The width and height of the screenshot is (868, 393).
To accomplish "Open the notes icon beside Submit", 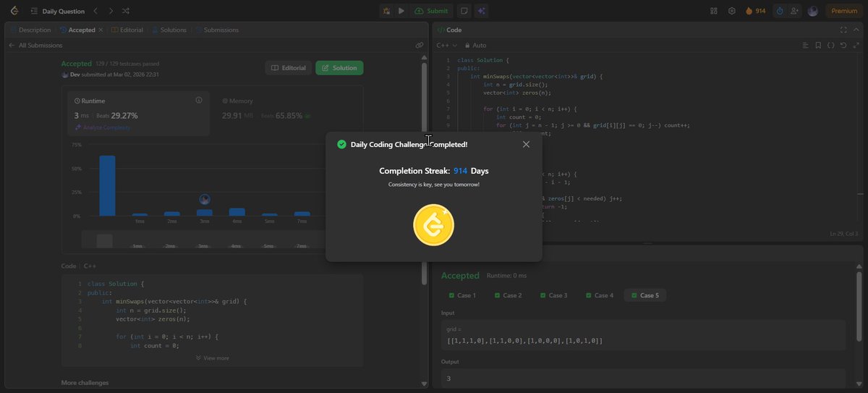I will pos(464,11).
